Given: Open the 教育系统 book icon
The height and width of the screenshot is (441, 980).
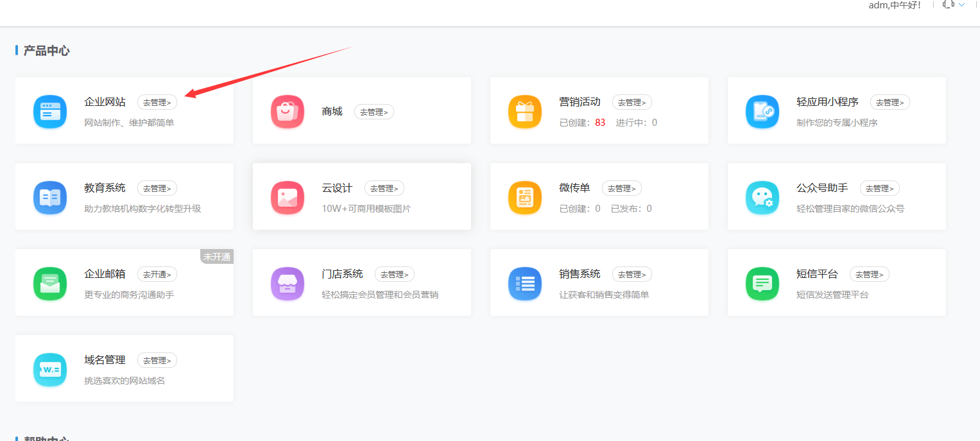Looking at the screenshot, I should point(50,197).
